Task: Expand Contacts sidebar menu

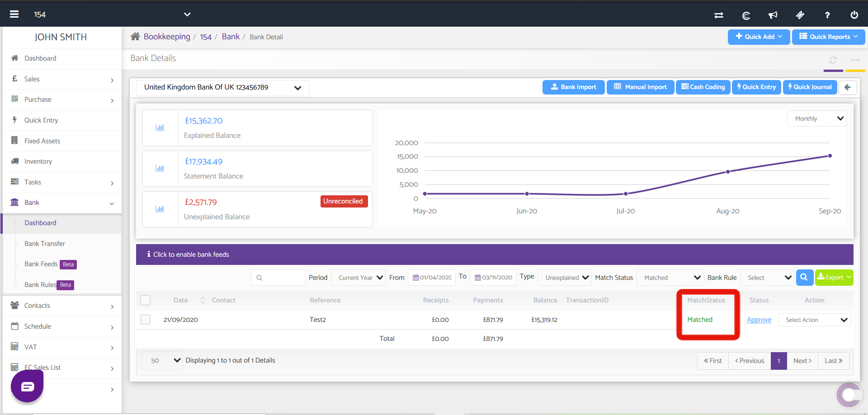Action: [62, 306]
